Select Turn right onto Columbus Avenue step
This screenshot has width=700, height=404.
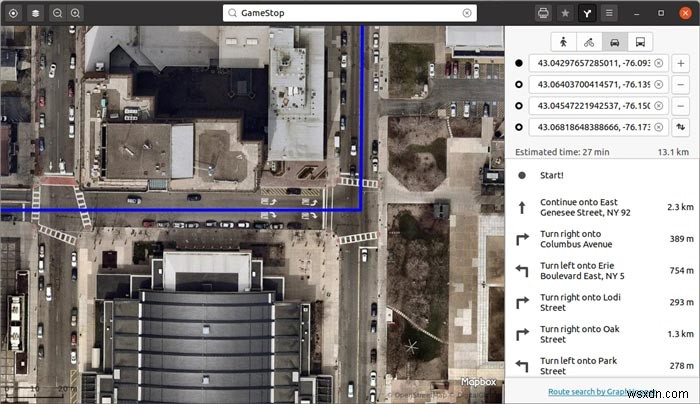(x=602, y=239)
